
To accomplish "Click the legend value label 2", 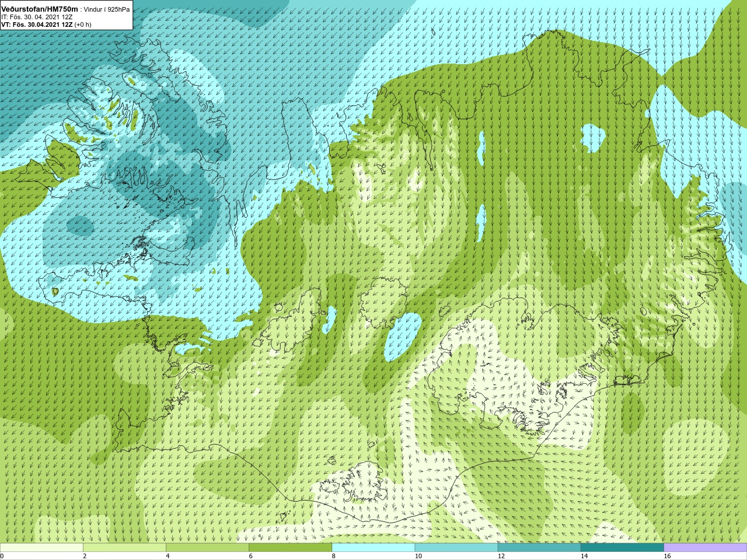I will pos(85,556).
